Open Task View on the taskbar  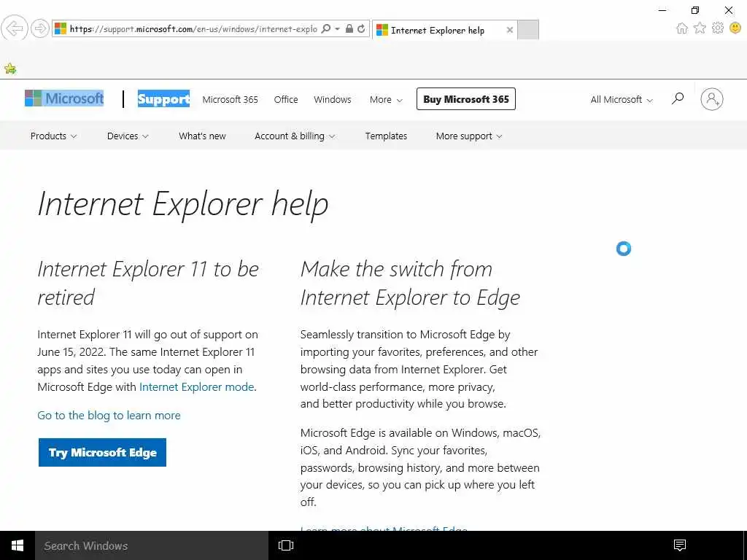click(x=286, y=545)
